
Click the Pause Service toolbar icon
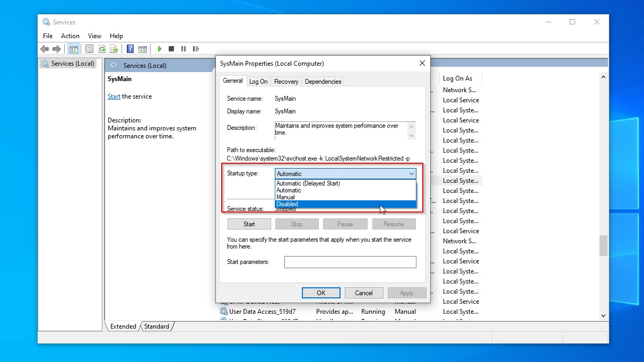[184, 49]
